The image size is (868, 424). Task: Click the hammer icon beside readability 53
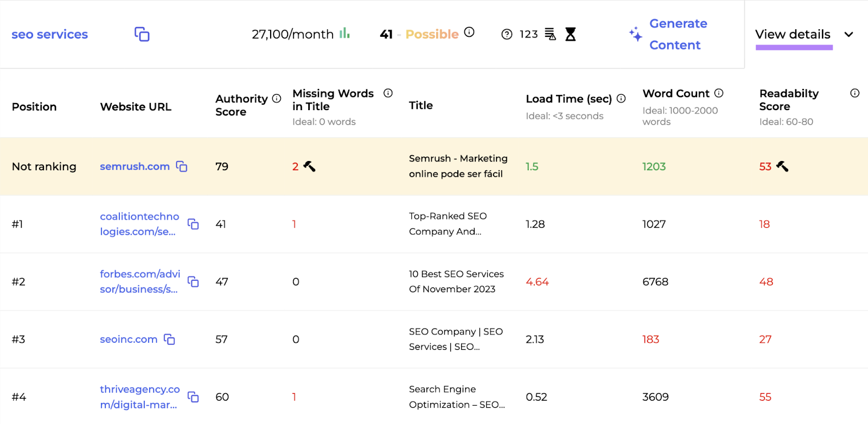click(782, 166)
